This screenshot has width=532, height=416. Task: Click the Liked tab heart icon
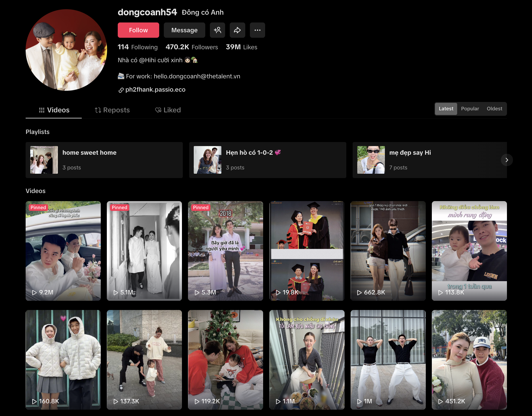tap(158, 110)
